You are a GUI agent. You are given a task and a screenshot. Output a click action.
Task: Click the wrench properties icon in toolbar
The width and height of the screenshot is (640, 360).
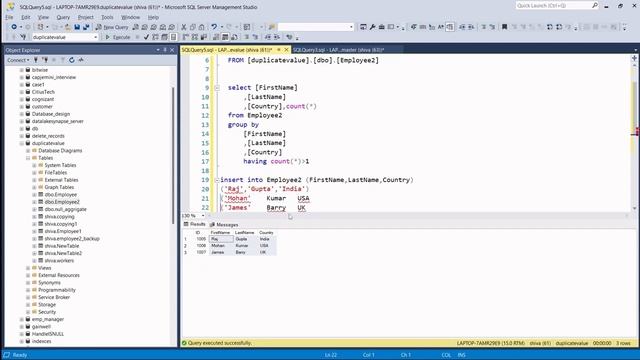click(x=373, y=27)
